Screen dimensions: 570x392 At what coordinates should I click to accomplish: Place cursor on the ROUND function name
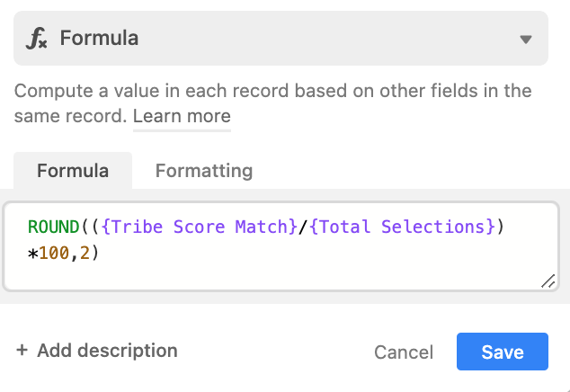53,227
